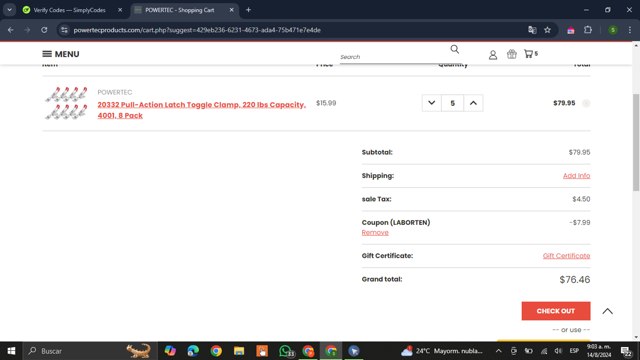The width and height of the screenshot is (640, 360).
Task: Remove item using circle icon beside $79.95
Action: click(x=586, y=103)
